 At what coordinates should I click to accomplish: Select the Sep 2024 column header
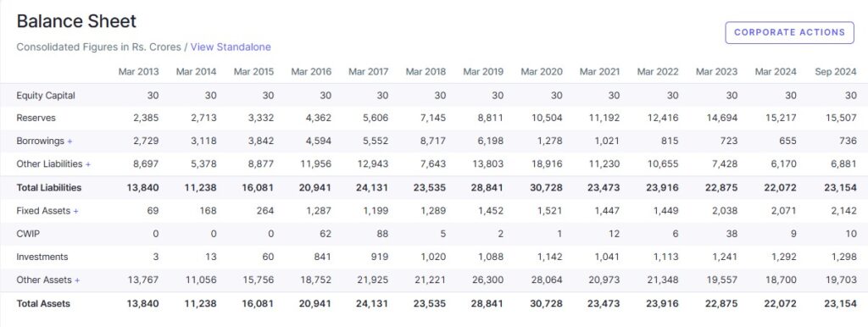click(835, 72)
